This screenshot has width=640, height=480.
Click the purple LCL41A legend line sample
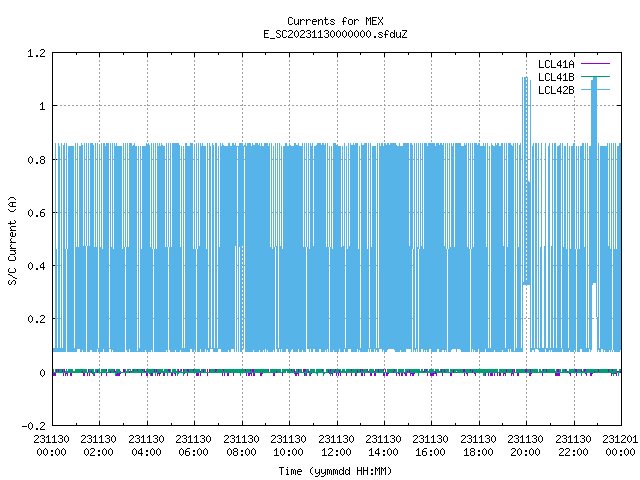click(x=595, y=64)
